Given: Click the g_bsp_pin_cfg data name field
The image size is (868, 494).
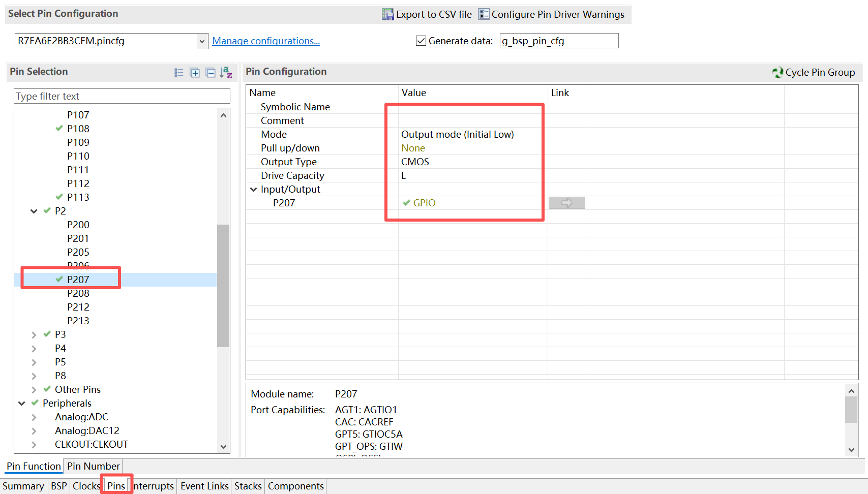Looking at the screenshot, I should (559, 41).
